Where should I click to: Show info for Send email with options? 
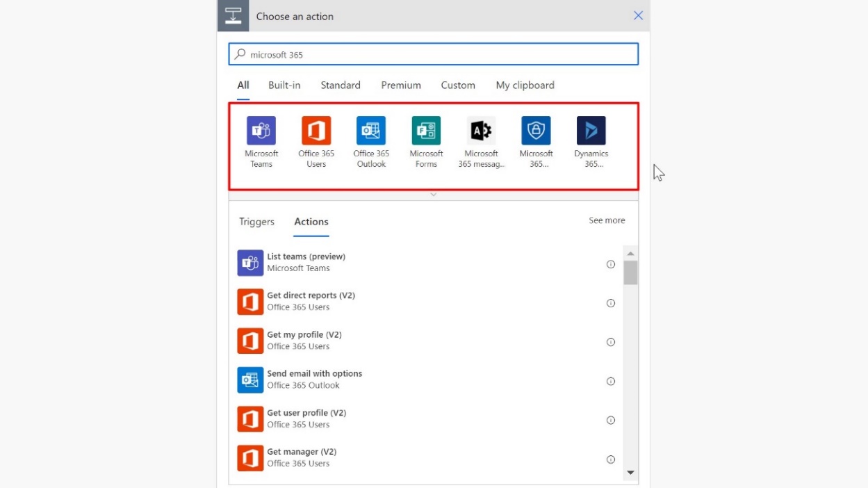click(x=611, y=381)
